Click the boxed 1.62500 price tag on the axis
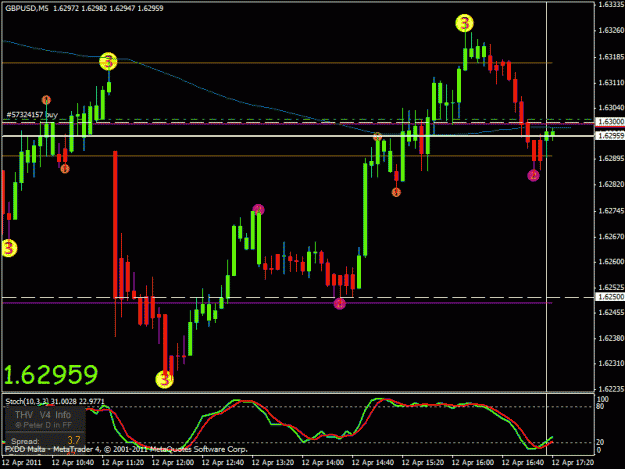The image size is (625, 469). (x=609, y=297)
